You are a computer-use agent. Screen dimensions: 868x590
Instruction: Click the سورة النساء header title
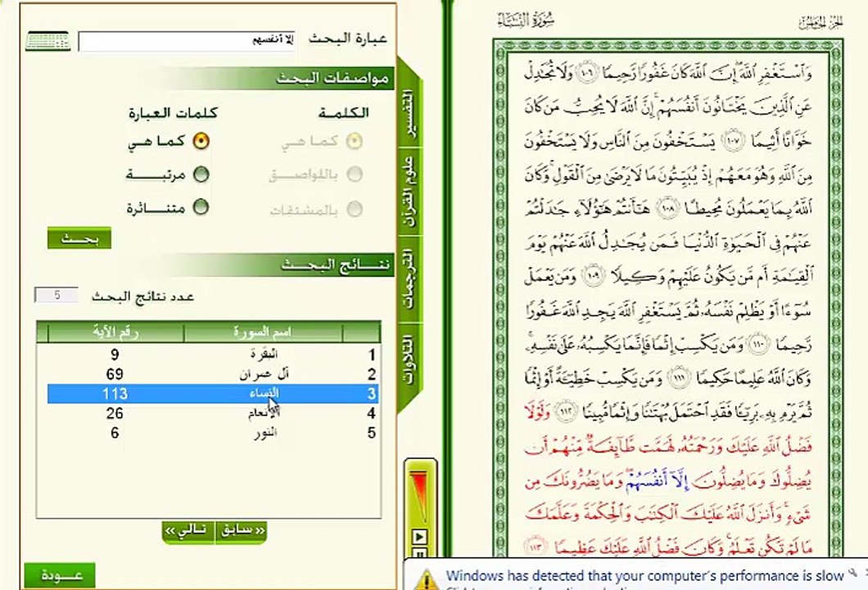coord(526,21)
